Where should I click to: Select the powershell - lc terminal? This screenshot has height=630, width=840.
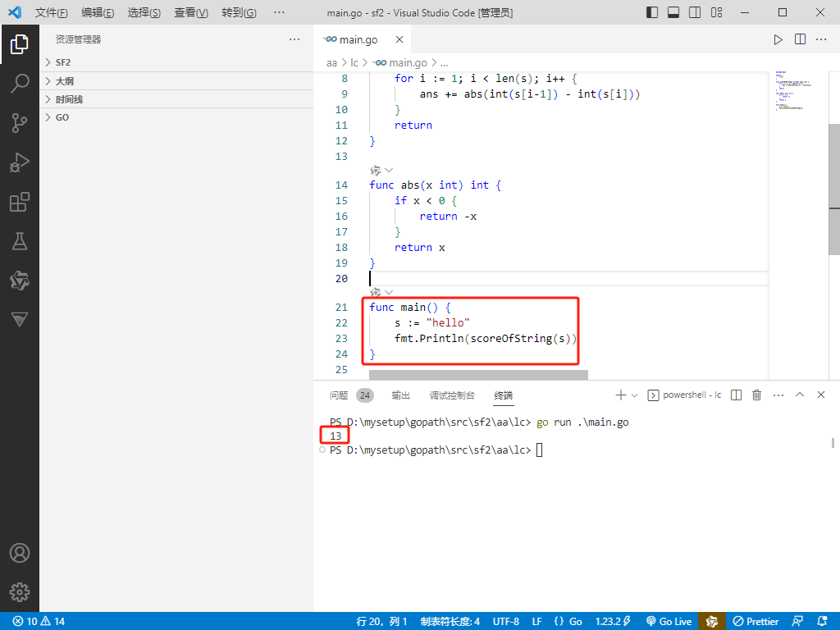pyautogui.click(x=685, y=395)
